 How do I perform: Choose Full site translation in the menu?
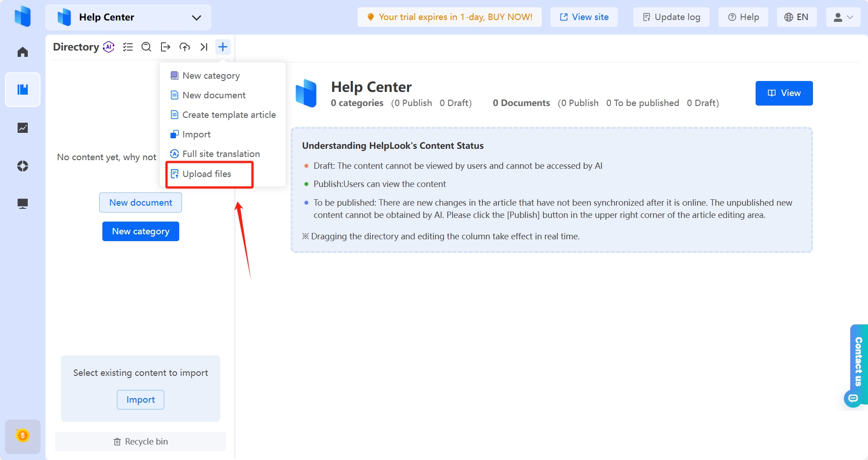pyautogui.click(x=221, y=154)
